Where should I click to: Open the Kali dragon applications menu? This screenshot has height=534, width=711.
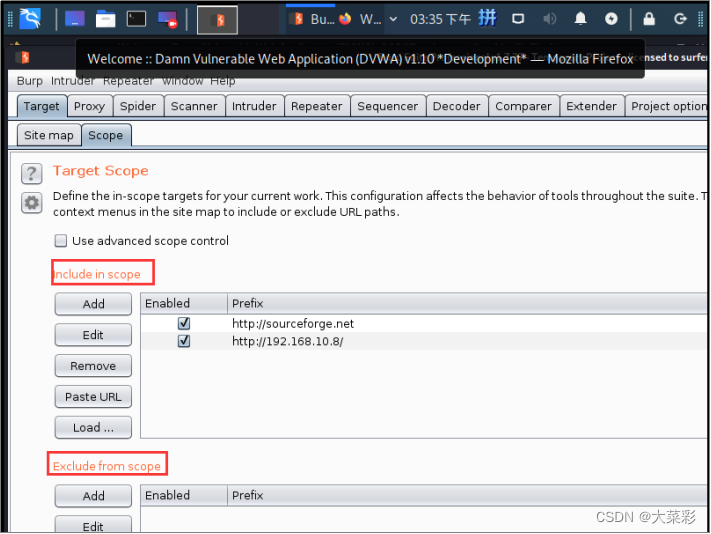(30, 19)
